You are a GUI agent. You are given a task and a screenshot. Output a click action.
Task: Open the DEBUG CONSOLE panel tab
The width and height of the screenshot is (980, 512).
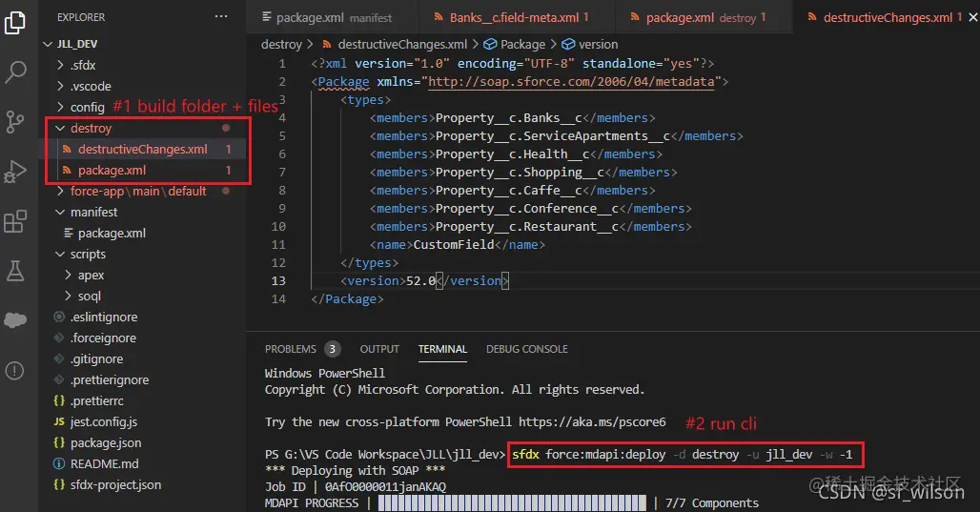coord(527,349)
